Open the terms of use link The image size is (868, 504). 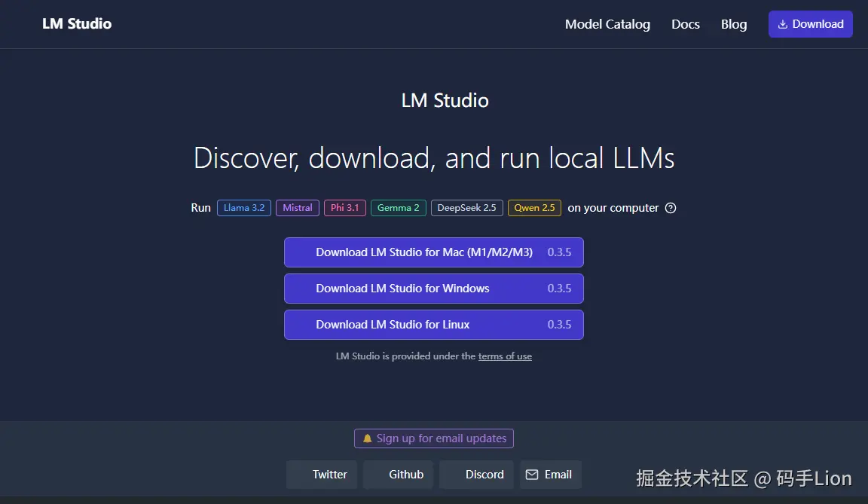505,356
